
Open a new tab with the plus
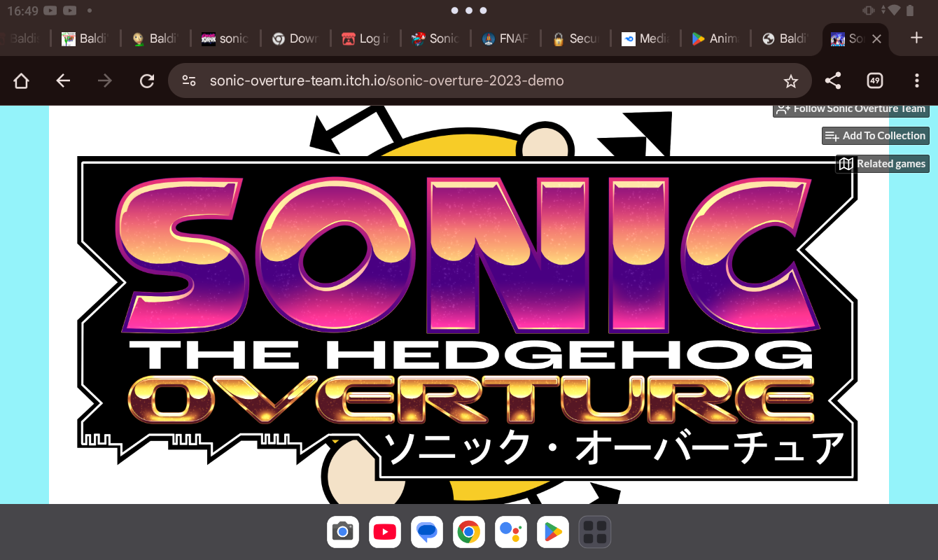916,38
